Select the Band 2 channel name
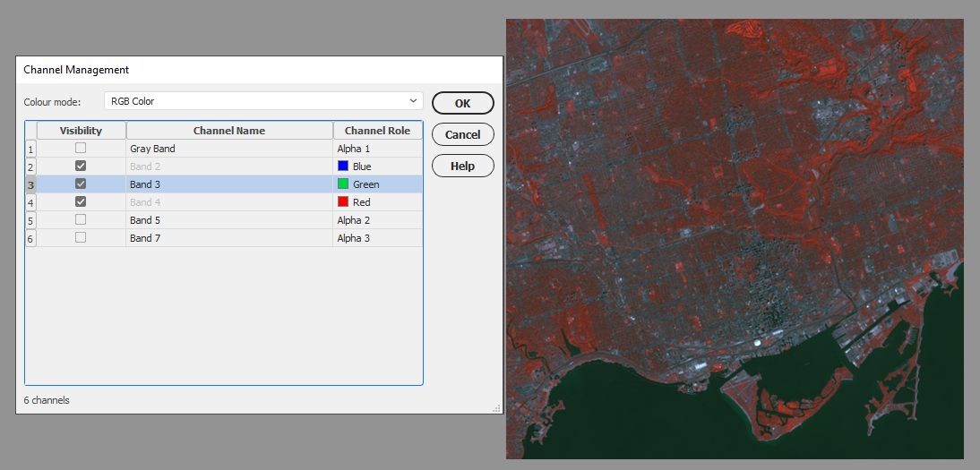The height and width of the screenshot is (470, 980). [x=145, y=167]
